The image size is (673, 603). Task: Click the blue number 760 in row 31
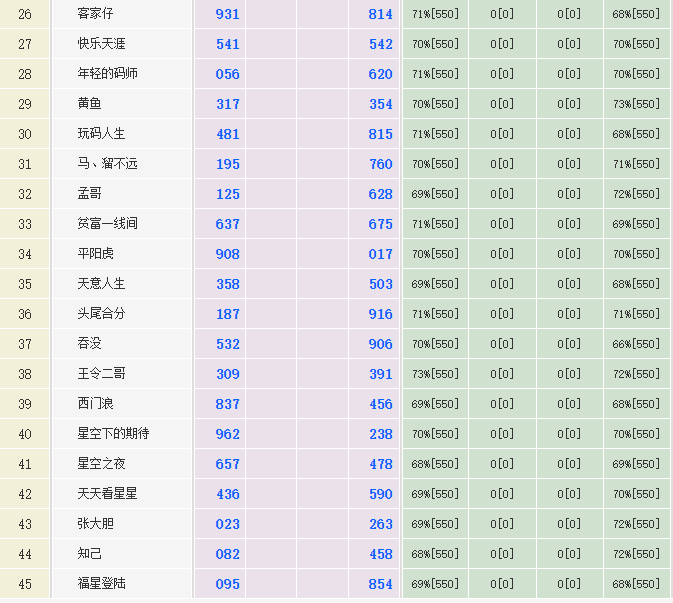click(x=380, y=164)
